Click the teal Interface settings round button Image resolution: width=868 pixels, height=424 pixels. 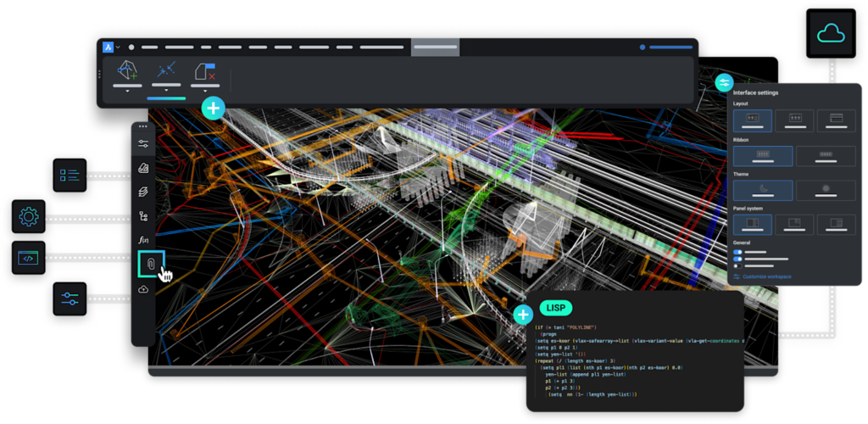pyautogui.click(x=724, y=82)
